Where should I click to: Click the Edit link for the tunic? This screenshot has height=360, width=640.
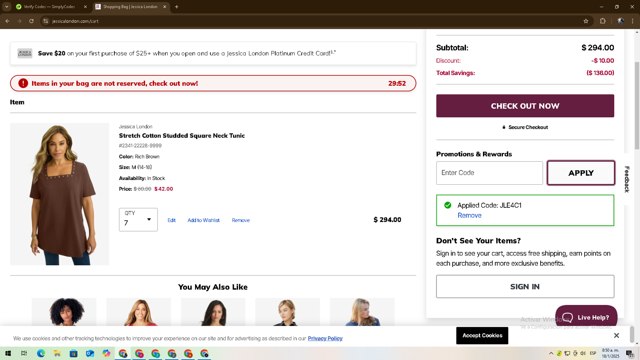pos(171,220)
